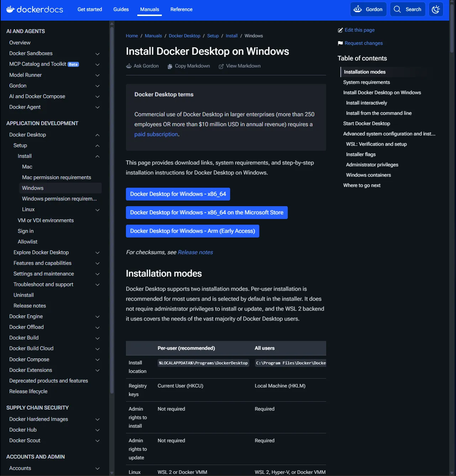Jump to Installation modes in contents
This screenshot has width=456, height=476.
[x=365, y=72]
